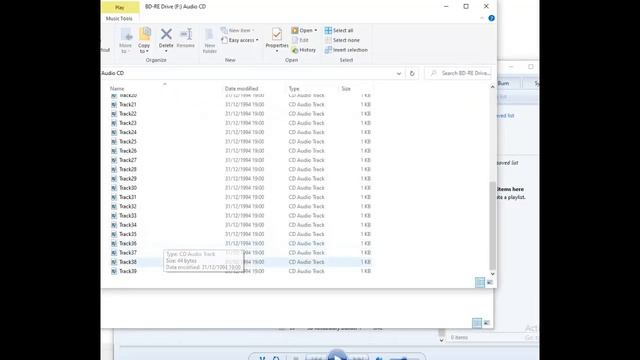
Task: Click the scrollbar down arrow
Action: coord(492,274)
